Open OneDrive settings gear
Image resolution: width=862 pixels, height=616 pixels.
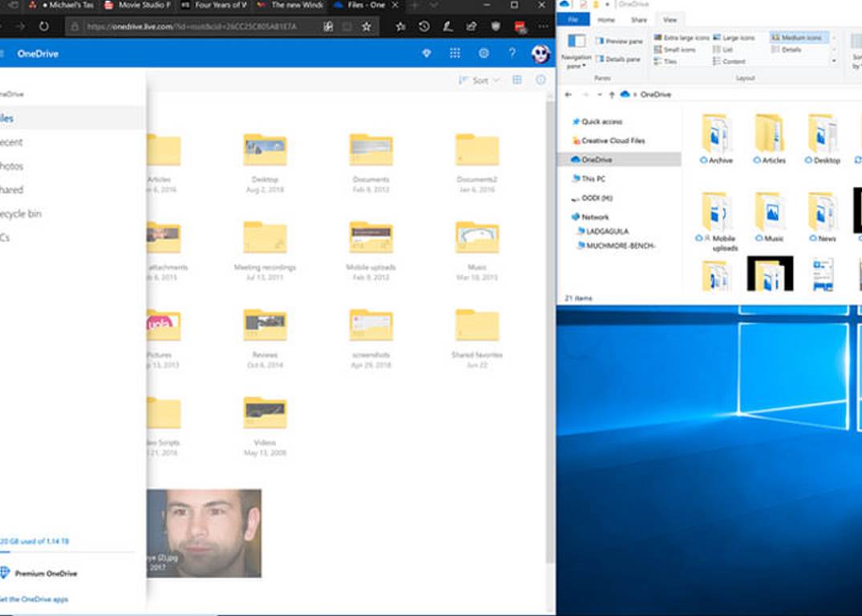(484, 54)
